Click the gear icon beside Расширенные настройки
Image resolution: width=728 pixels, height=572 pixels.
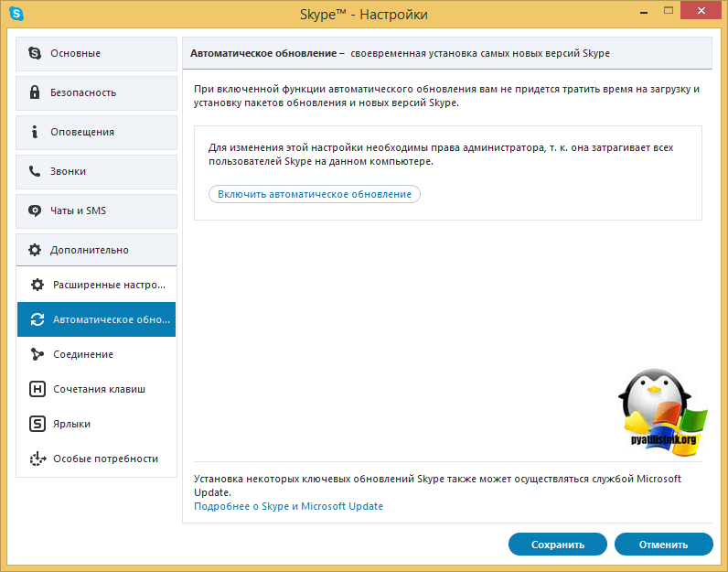pos(37,285)
